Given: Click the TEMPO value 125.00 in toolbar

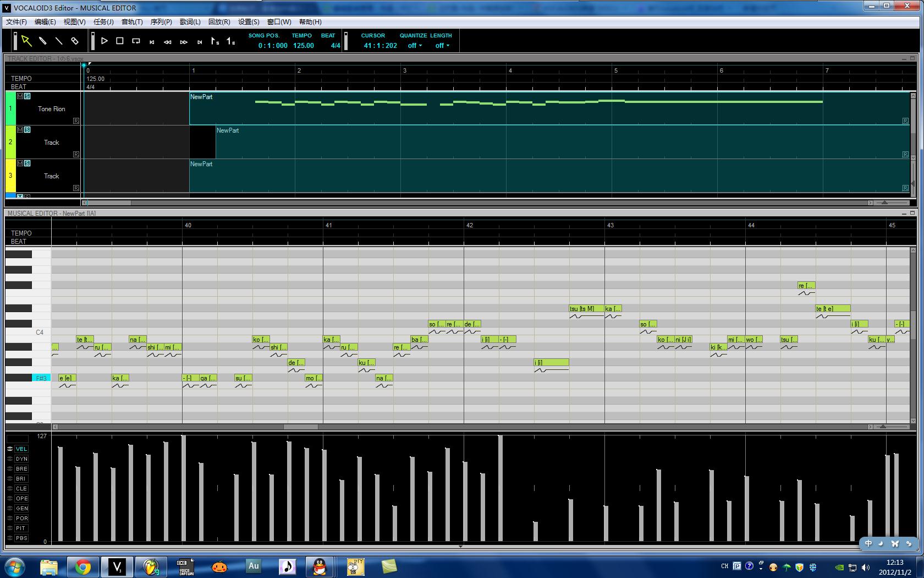Looking at the screenshot, I should pyautogui.click(x=303, y=46).
